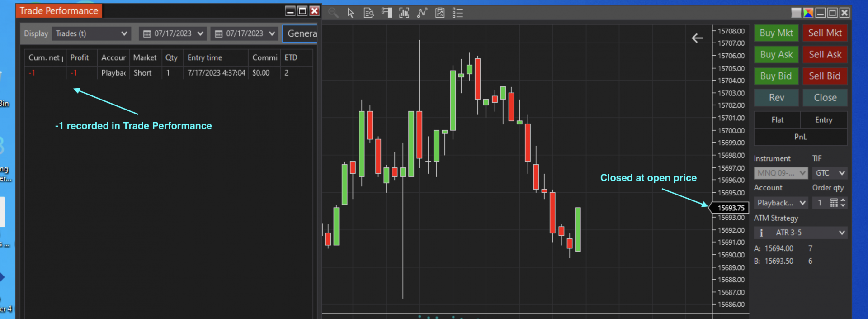
Task: Select the cursor pointer tool
Action: click(351, 13)
